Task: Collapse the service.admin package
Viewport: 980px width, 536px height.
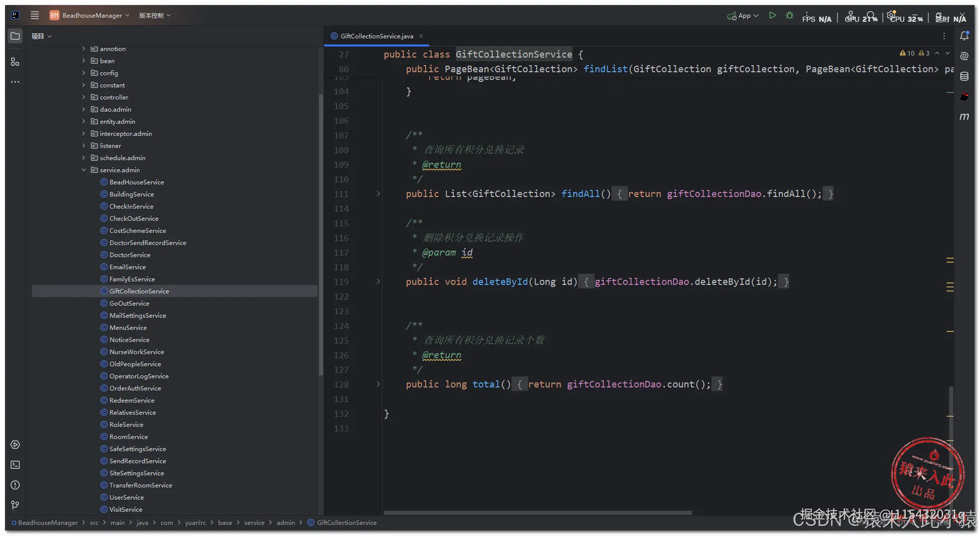Action: coord(84,170)
